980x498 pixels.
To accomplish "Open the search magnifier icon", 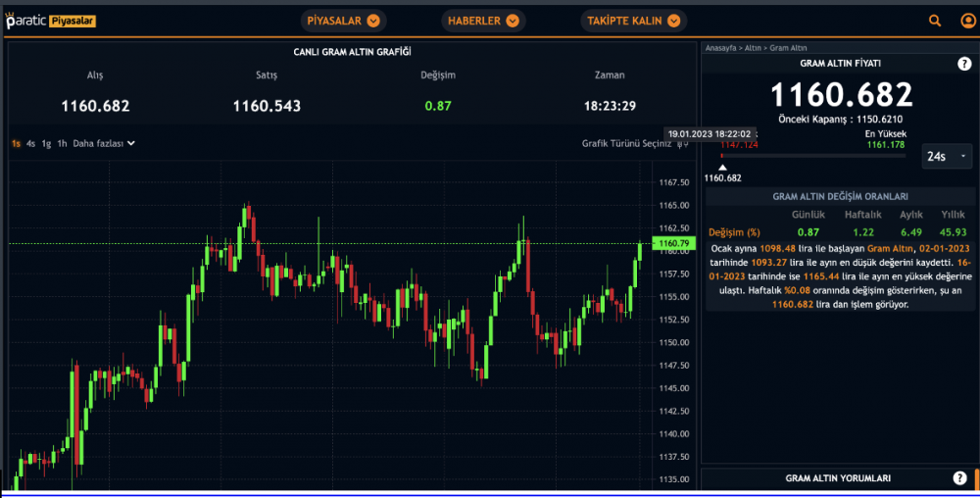I will click(935, 21).
